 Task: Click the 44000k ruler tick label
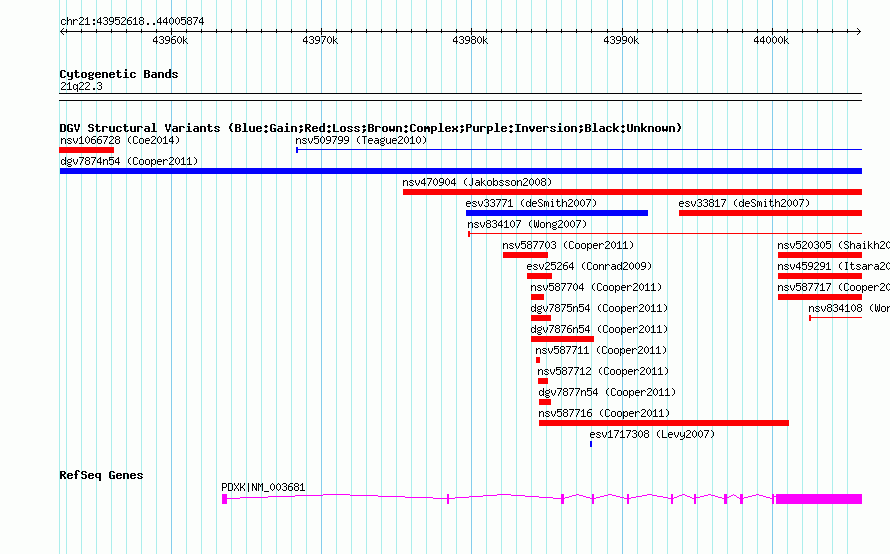[771, 40]
